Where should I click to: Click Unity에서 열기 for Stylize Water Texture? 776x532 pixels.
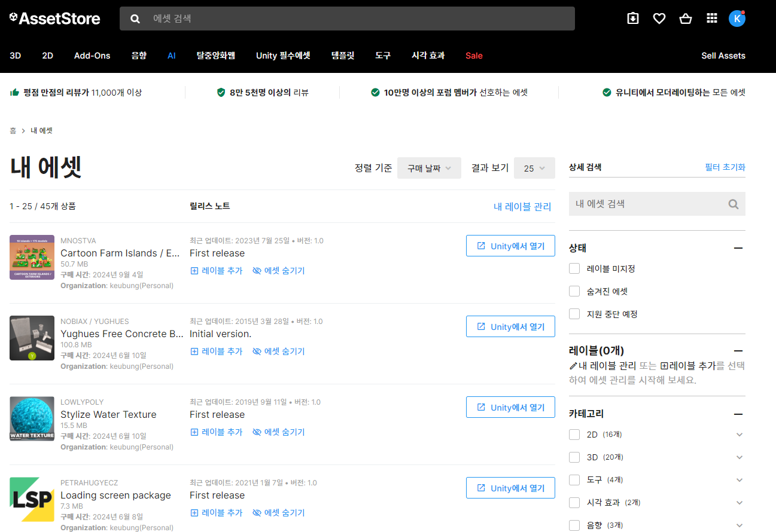click(510, 407)
